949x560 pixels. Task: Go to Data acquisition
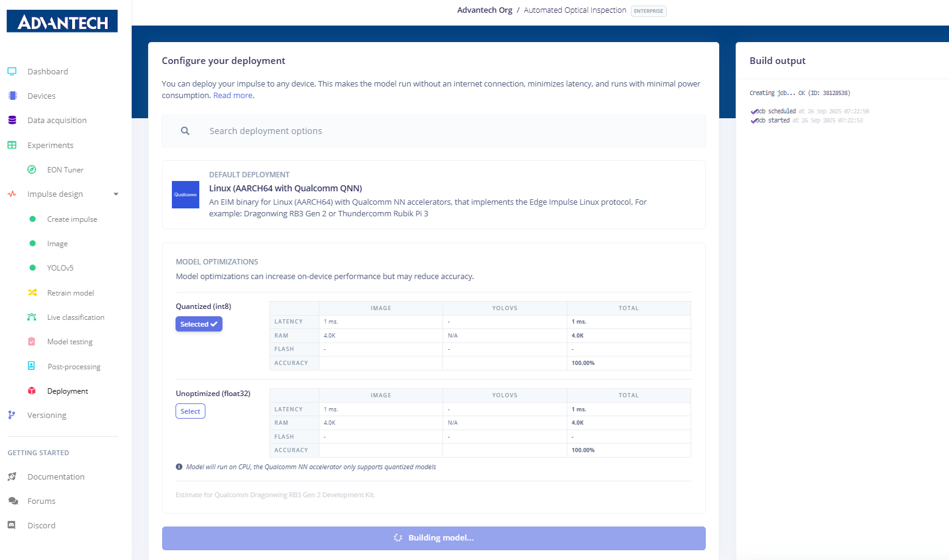click(57, 120)
